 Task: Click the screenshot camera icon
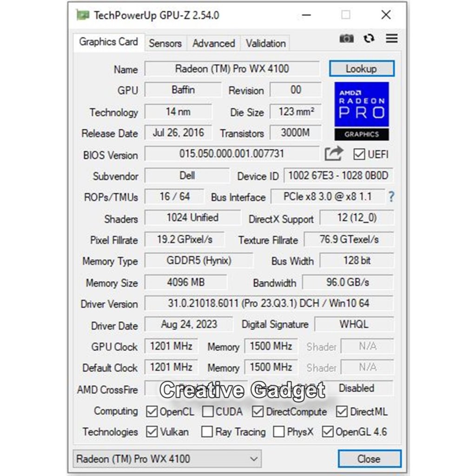click(x=346, y=39)
